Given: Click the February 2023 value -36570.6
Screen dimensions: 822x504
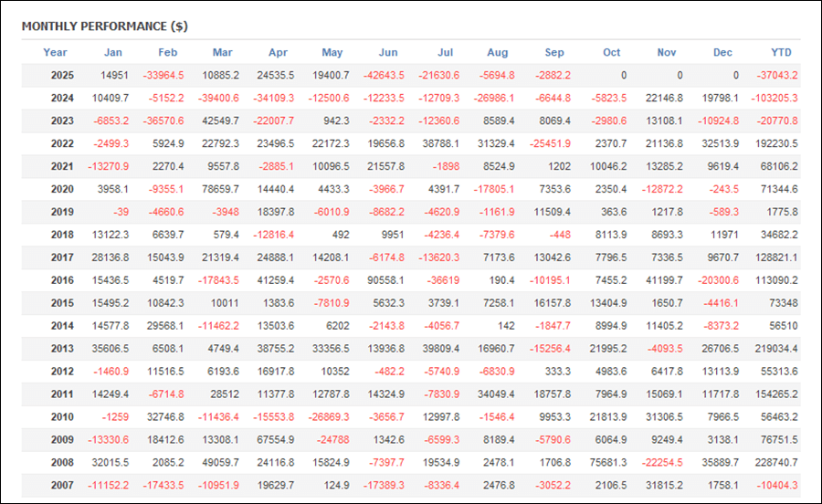Looking at the screenshot, I should [160, 121].
